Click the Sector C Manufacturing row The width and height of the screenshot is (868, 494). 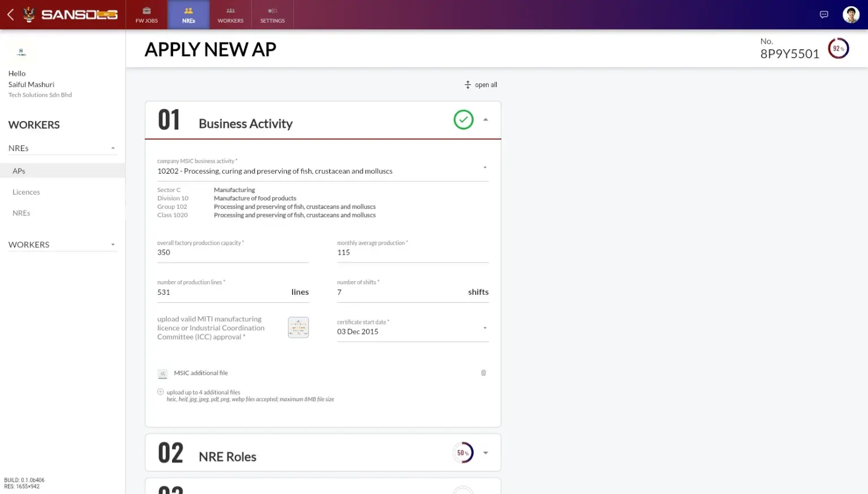[206, 190]
